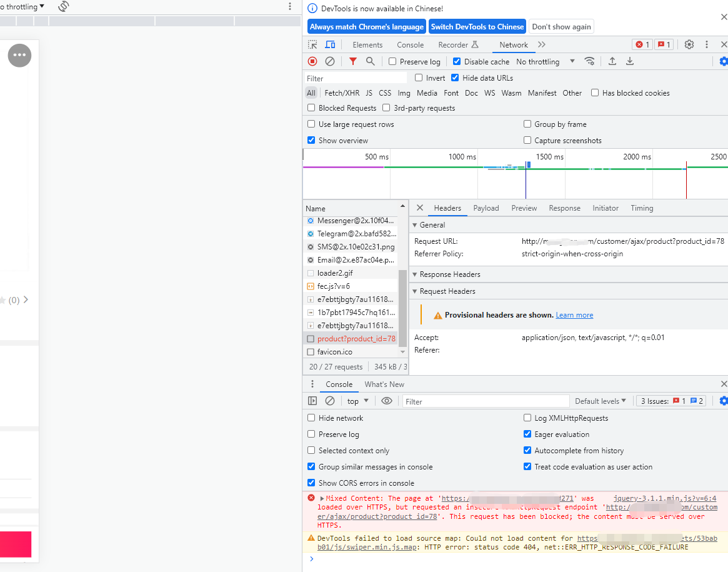Open DevTools settings gear
The image size is (728, 572).
click(x=689, y=44)
